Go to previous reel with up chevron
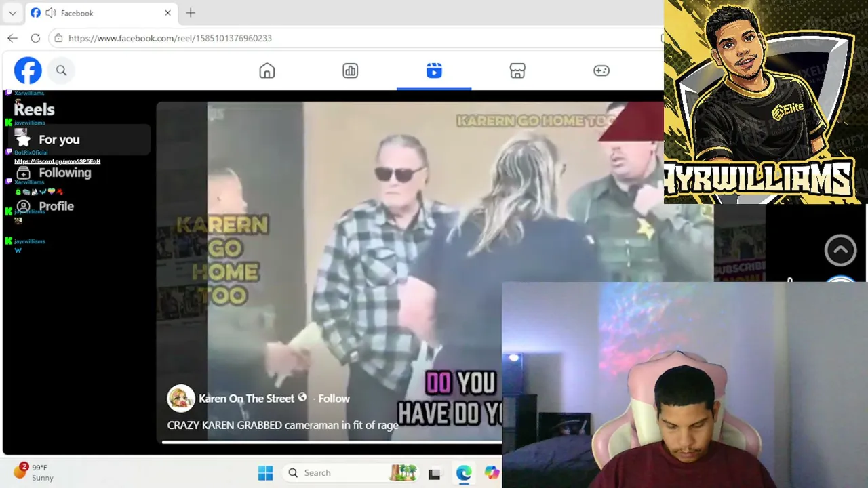Screen dimensions: 868x488 pyautogui.click(x=840, y=250)
